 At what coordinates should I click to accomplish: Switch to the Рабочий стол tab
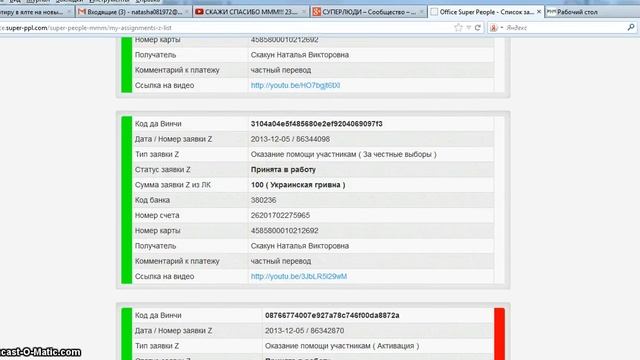tap(577, 12)
